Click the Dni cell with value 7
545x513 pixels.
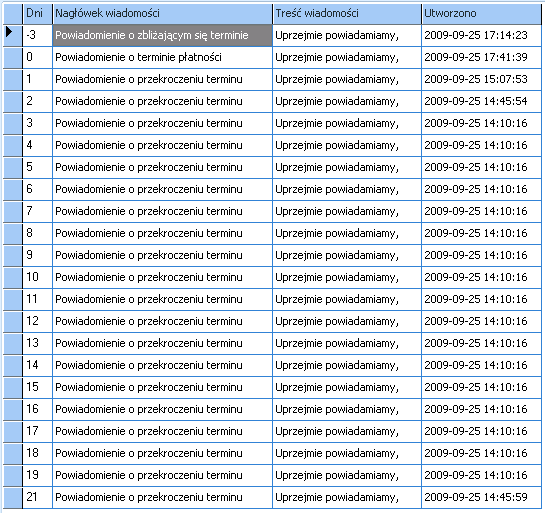38,211
